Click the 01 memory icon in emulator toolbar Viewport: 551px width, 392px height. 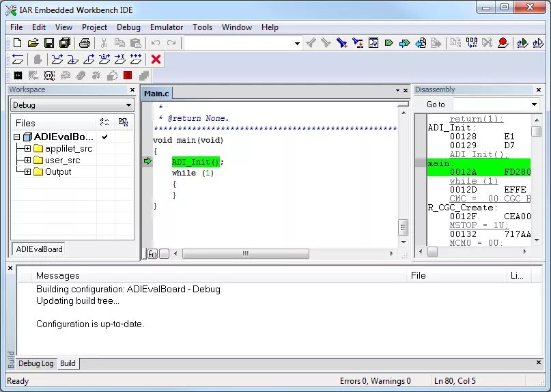[x=49, y=75]
